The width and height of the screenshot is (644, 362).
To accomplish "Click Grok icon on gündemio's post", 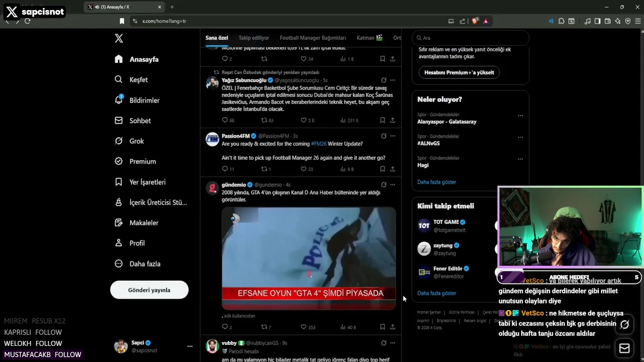I will click(x=383, y=185).
